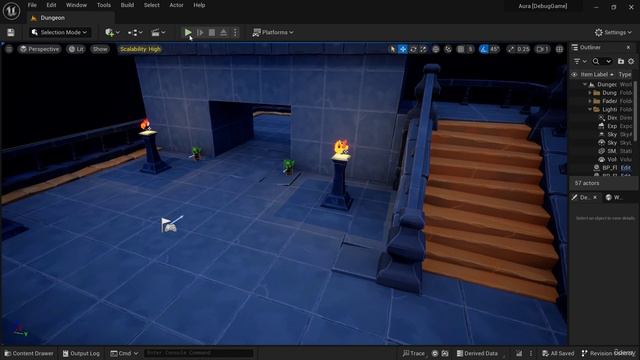Collapse the Dungeon world tree node
This screenshot has width=640, height=360.
coord(585,84)
